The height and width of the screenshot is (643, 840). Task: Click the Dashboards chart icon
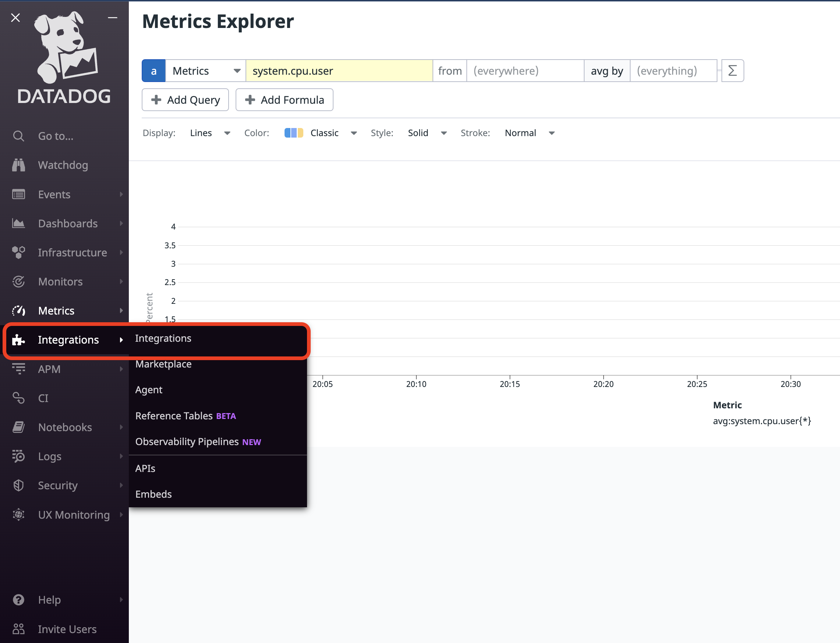coord(18,224)
